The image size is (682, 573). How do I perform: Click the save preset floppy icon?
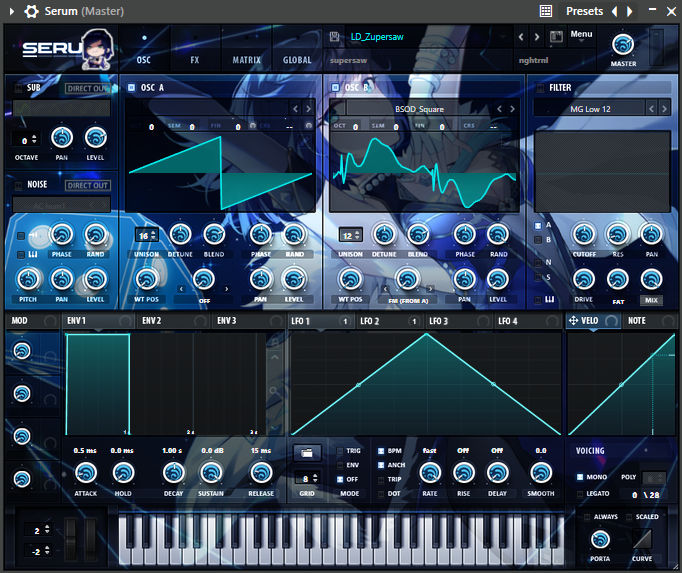pos(334,37)
